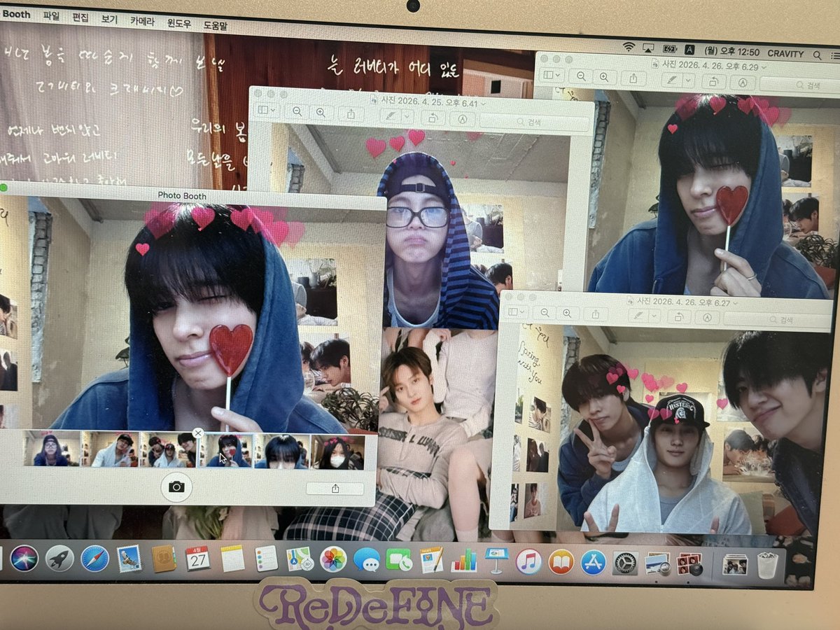Image resolution: width=840 pixels, height=630 pixels.
Task: Rotate the 4. 25. 오후 6.41 photo
Action: pyautogui.click(x=433, y=116)
